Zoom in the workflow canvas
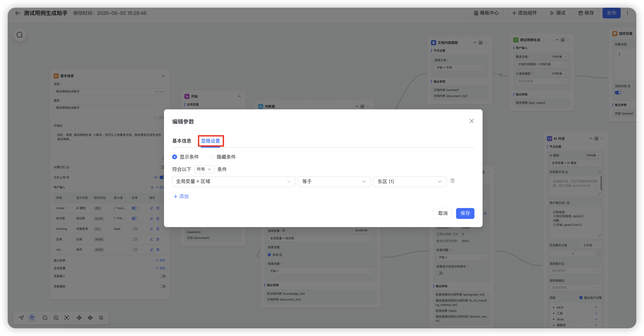The image size is (644, 336). pos(56,318)
